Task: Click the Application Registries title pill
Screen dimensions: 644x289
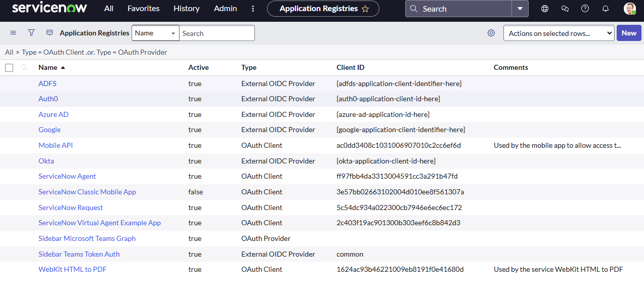Action: [x=323, y=9]
